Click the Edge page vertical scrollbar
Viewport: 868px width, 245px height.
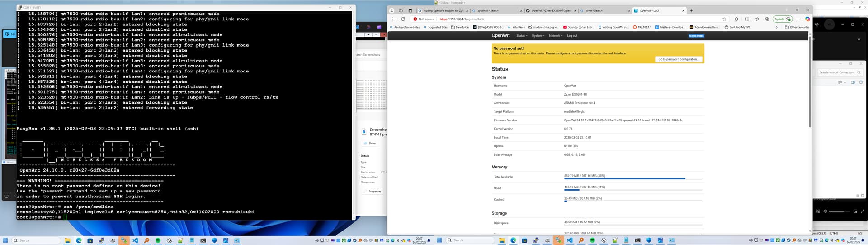tap(810, 82)
